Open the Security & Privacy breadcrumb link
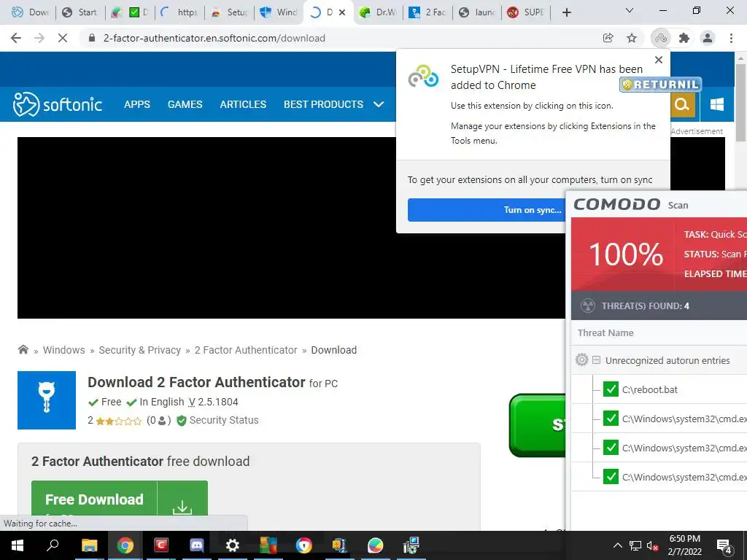747x560 pixels. [x=139, y=350]
